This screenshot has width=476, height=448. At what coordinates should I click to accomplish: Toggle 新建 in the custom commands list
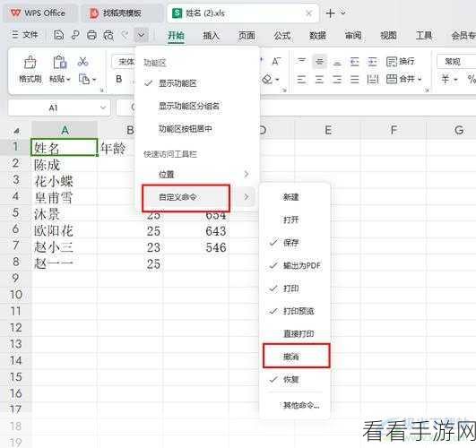pos(295,197)
